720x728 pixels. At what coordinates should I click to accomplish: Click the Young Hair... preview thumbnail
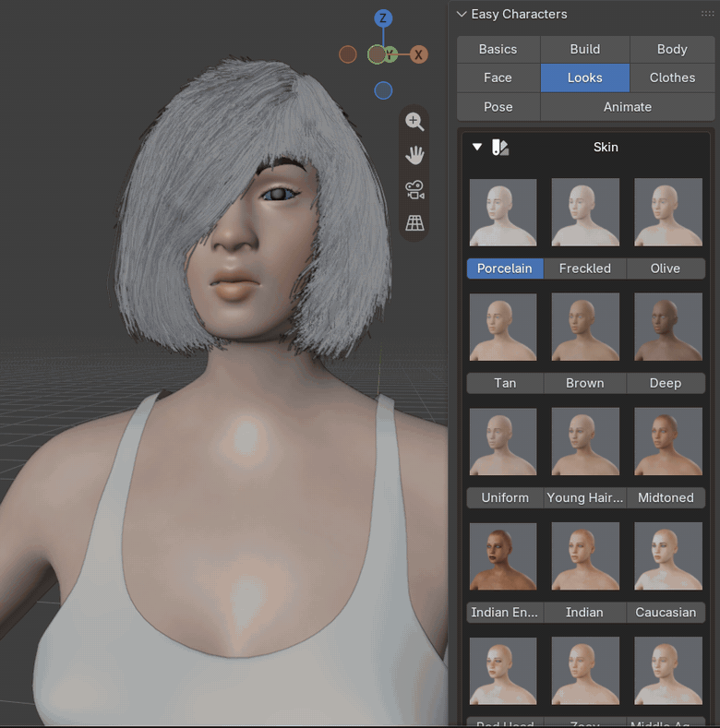coord(585,442)
